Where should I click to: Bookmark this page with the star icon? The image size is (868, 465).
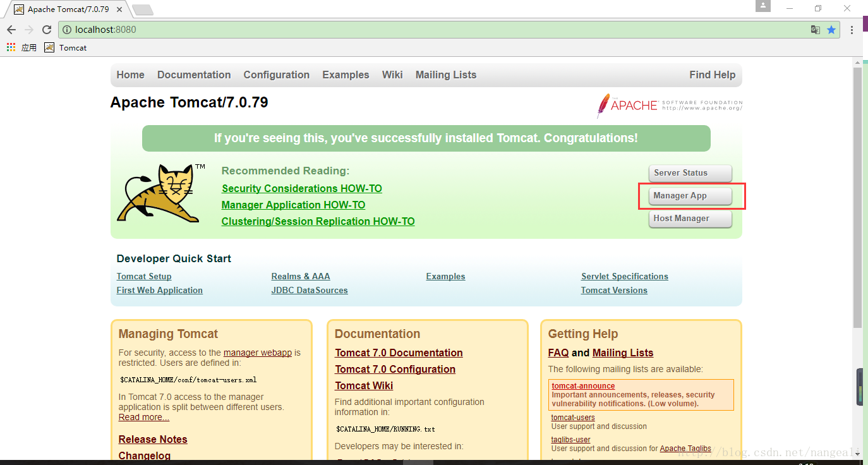[831, 30]
